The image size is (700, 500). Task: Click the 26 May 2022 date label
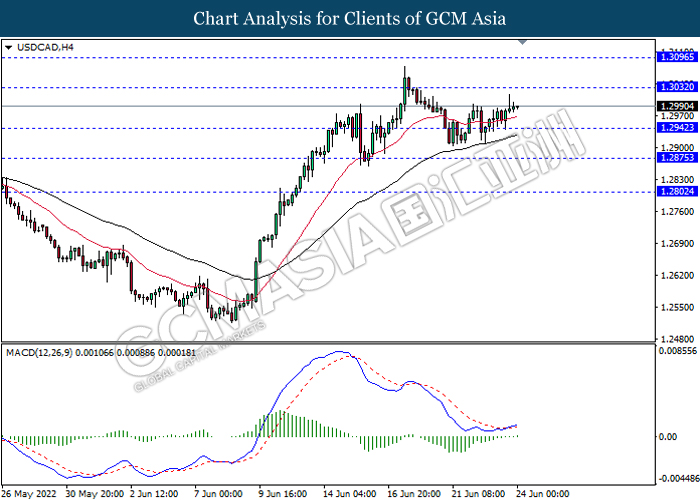coord(29,494)
